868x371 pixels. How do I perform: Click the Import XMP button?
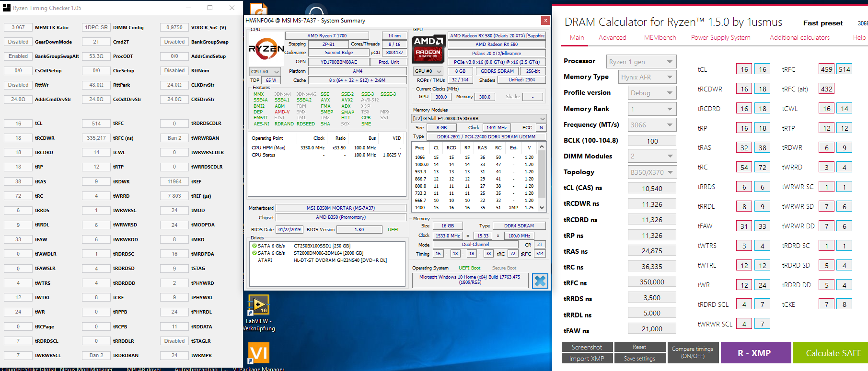(x=587, y=359)
